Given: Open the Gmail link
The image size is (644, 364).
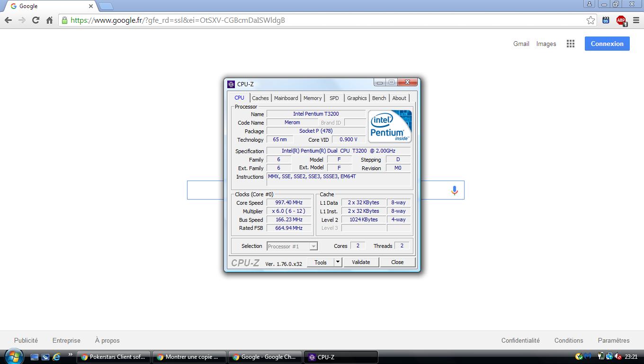Looking at the screenshot, I should pyautogui.click(x=521, y=44).
